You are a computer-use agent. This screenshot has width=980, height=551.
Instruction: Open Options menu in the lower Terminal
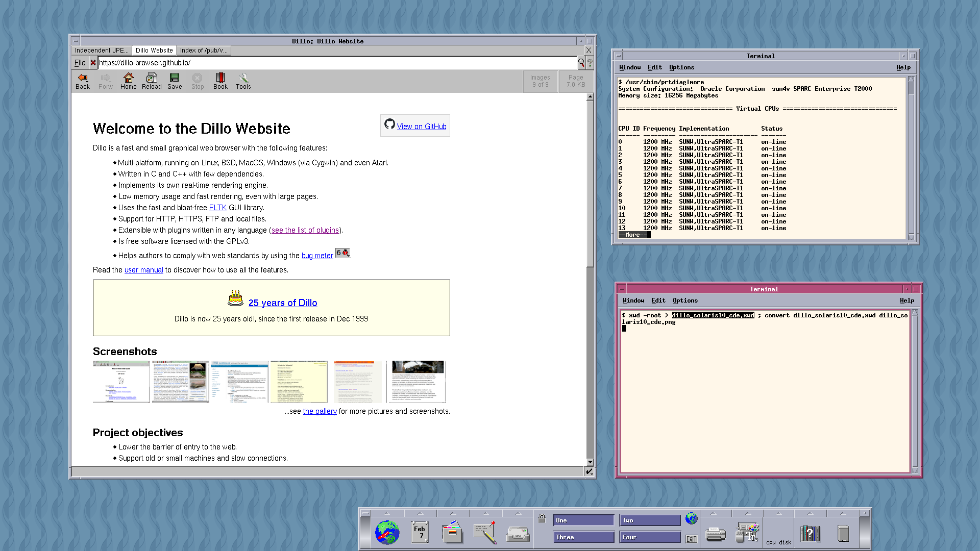pyautogui.click(x=685, y=300)
